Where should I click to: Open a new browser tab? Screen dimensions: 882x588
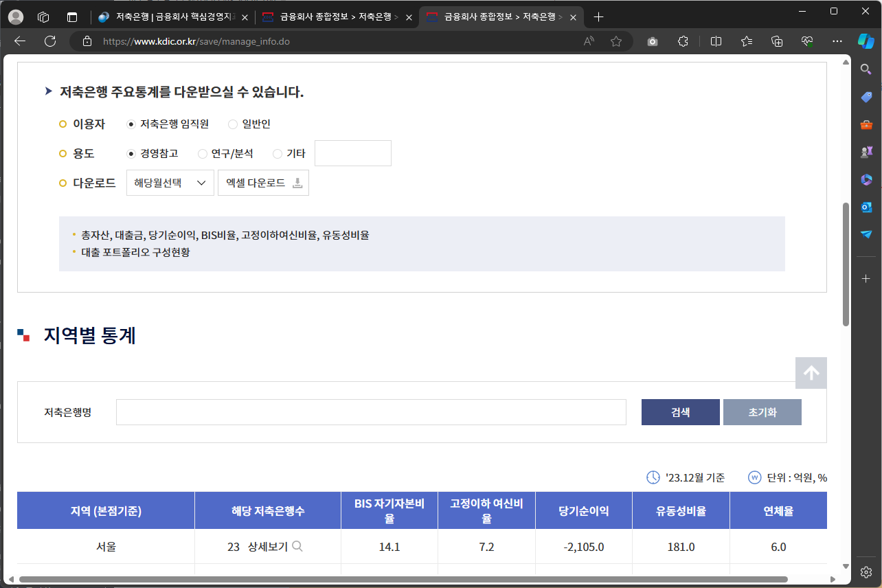tap(598, 17)
